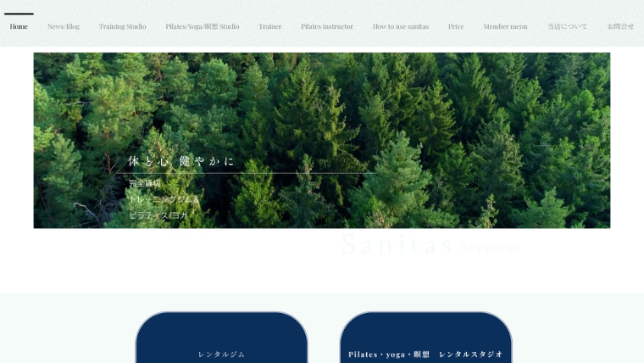Image resolution: width=644 pixels, height=363 pixels.
Task: Go to 当店について page
Action: [x=567, y=26]
